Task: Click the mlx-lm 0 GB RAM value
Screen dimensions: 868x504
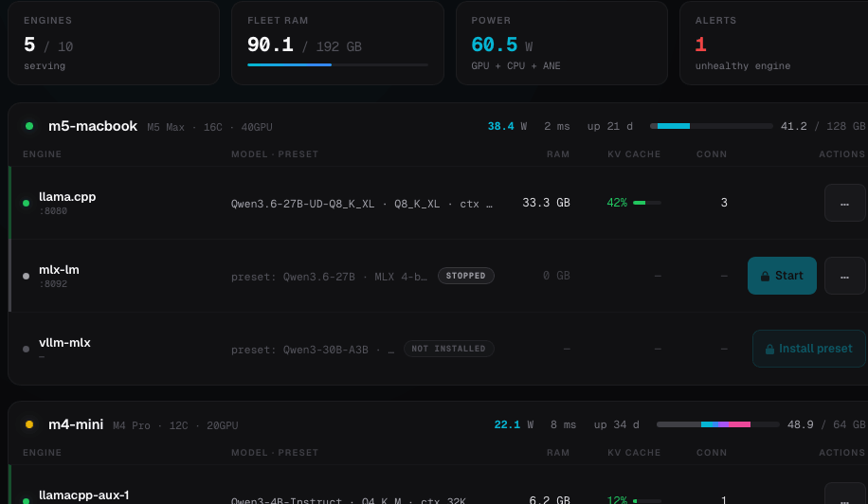Action: pos(556,276)
